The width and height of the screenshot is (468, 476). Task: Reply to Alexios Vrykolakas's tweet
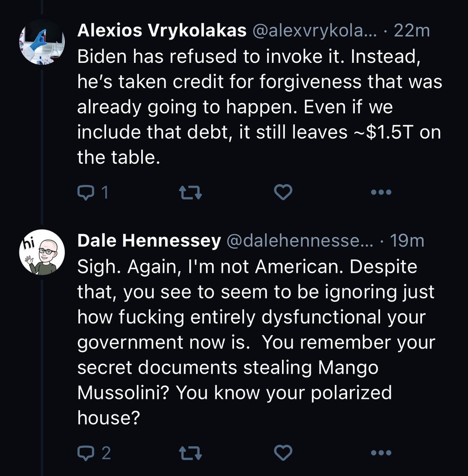(86, 193)
